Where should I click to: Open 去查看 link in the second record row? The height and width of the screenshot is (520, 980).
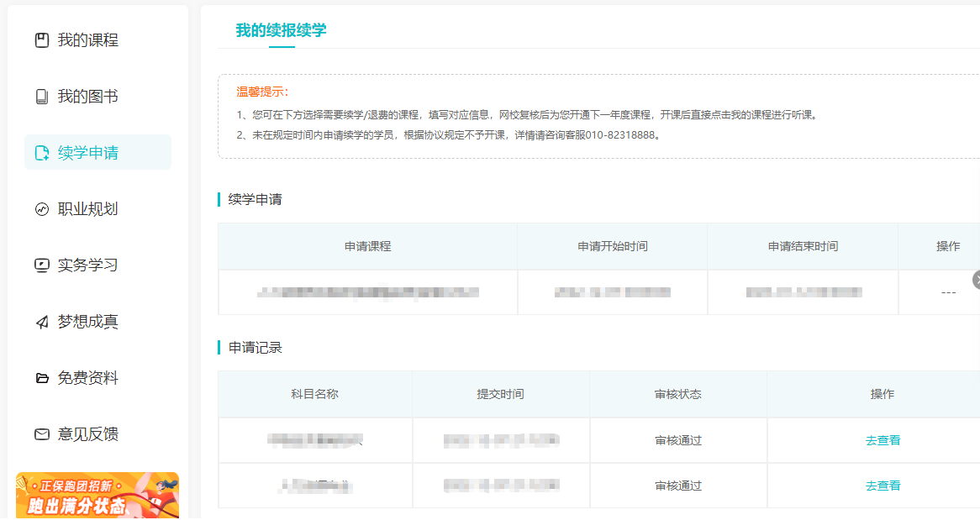pos(883,486)
